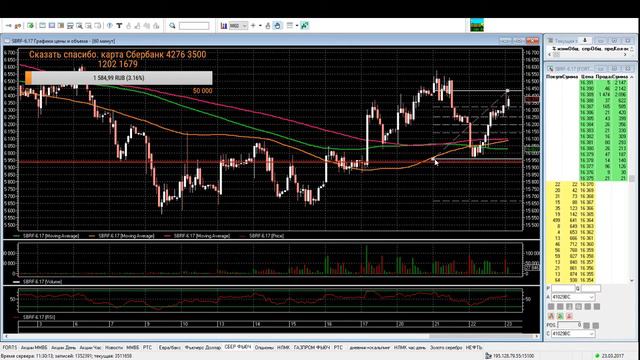Open the Золото серебро tab

coord(446,348)
